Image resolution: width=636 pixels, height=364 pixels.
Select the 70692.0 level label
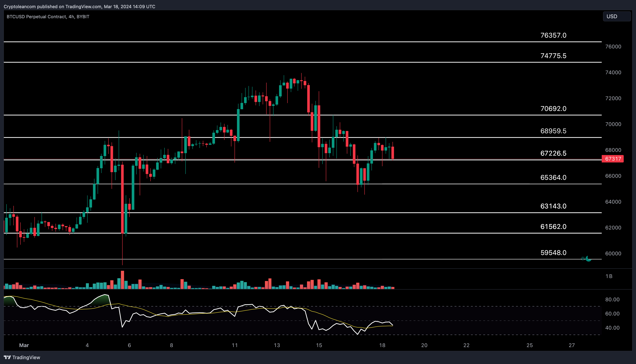pos(553,108)
